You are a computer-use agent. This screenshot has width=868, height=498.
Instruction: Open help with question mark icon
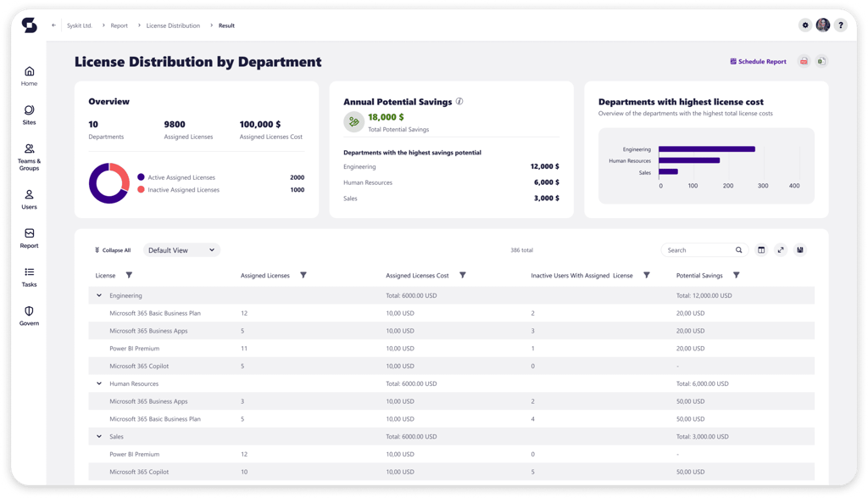click(840, 25)
